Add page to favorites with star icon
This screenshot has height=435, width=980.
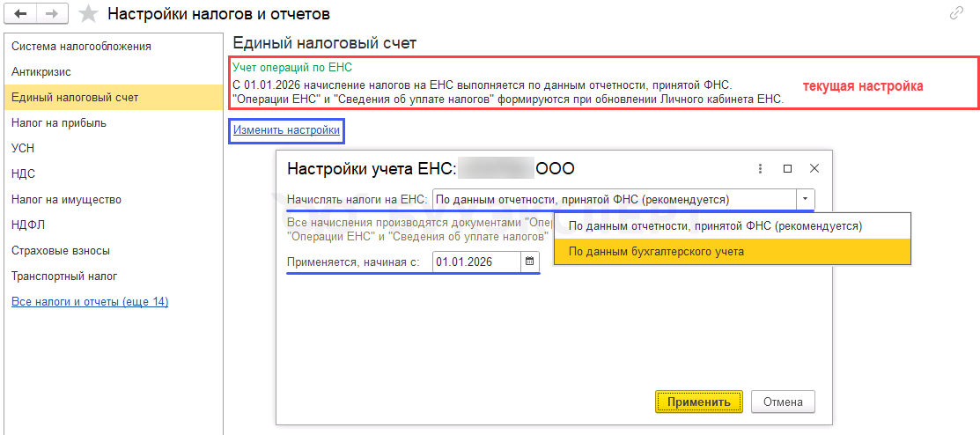click(89, 14)
